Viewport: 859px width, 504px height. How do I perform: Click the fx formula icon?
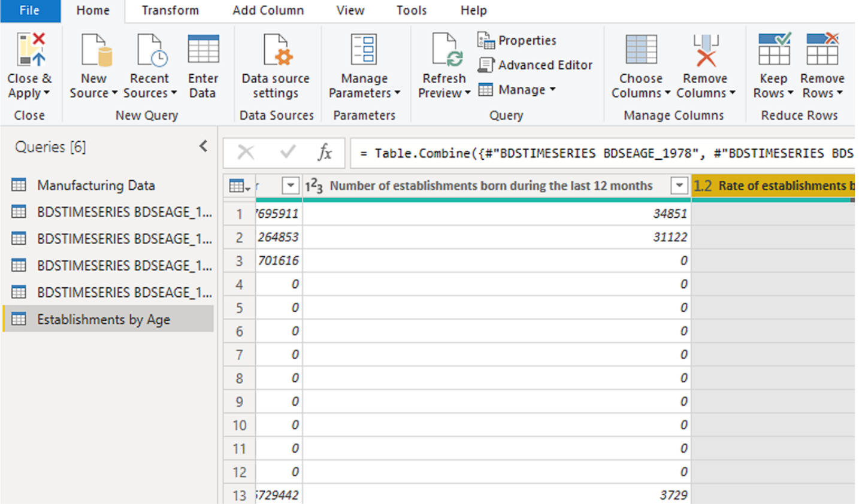click(325, 153)
